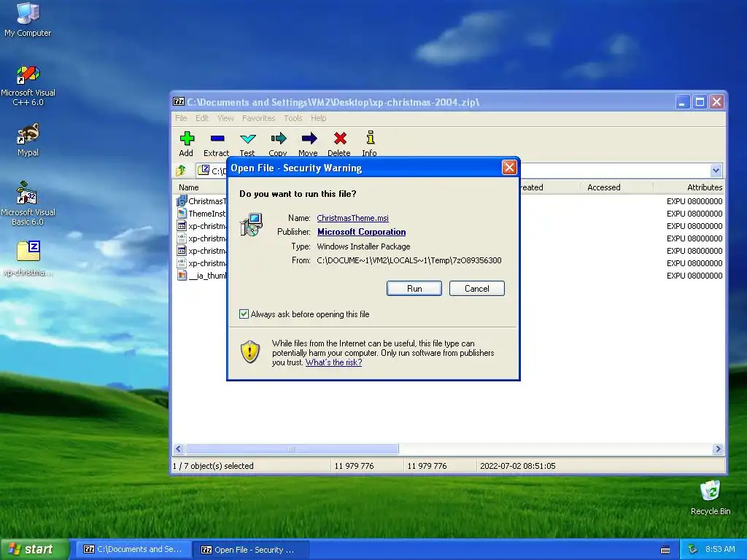Click the ThemeInst file row icon

coord(182,214)
